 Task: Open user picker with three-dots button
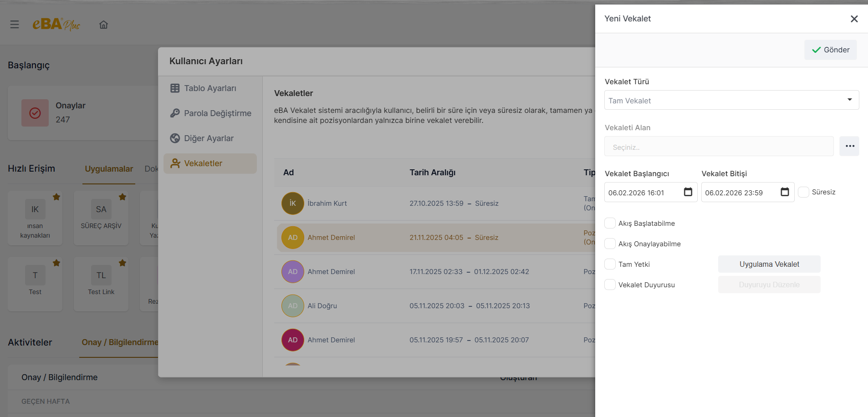849,146
